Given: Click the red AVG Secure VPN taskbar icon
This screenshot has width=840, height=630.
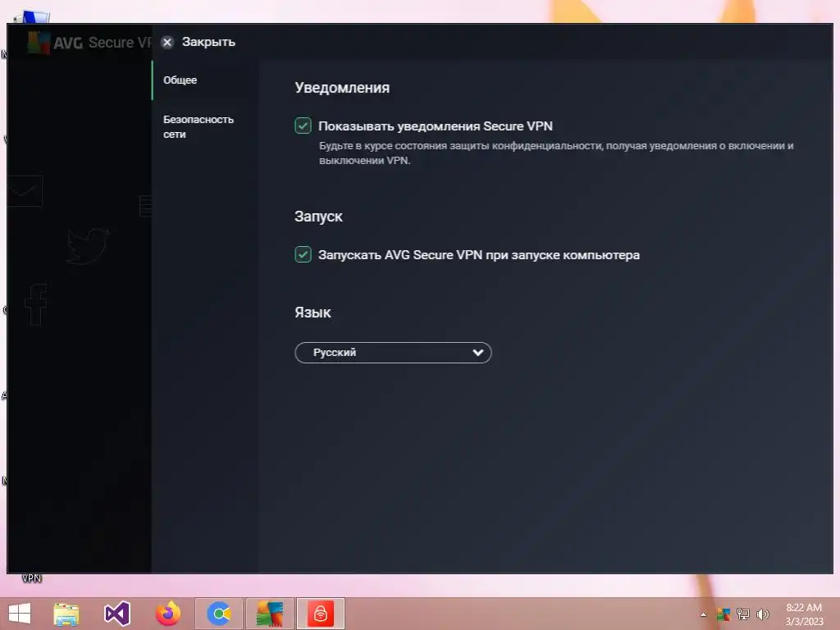Looking at the screenshot, I should [321, 614].
